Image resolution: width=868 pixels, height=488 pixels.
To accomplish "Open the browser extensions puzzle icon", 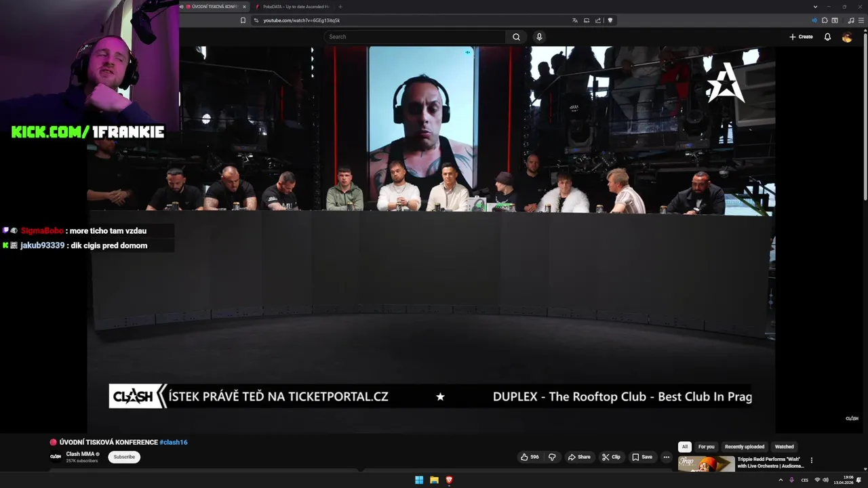I will coord(825,20).
